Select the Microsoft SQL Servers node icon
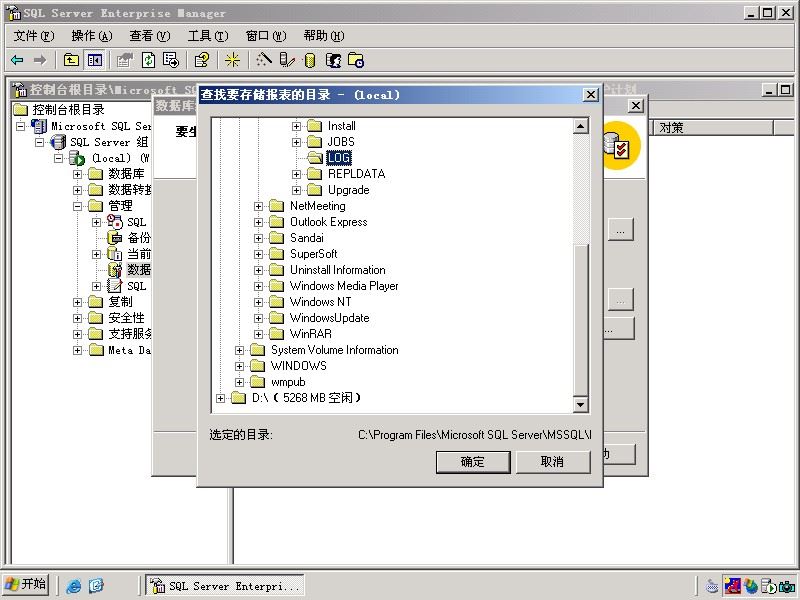800x600 pixels. click(39, 126)
